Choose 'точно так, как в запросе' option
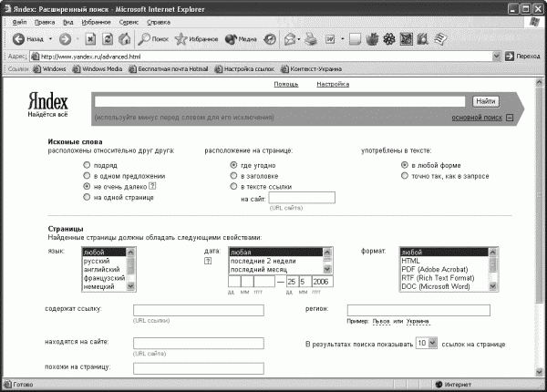Image resolution: width=547 pixels, height=392 pixels. click(404, 175)
